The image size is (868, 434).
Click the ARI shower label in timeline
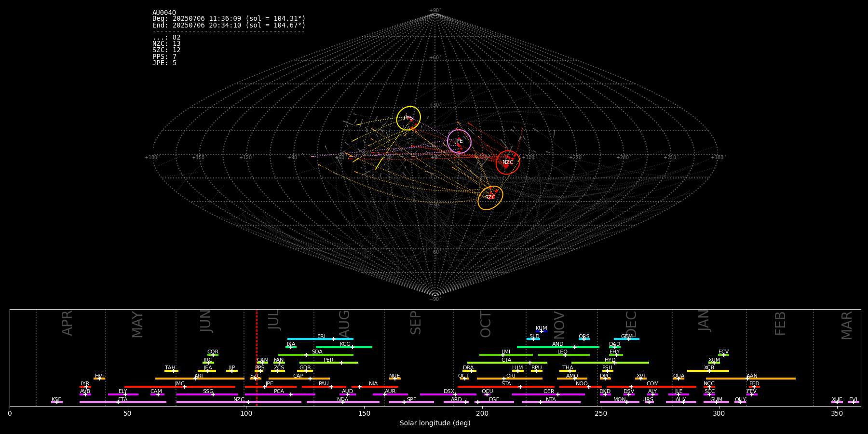199,376
